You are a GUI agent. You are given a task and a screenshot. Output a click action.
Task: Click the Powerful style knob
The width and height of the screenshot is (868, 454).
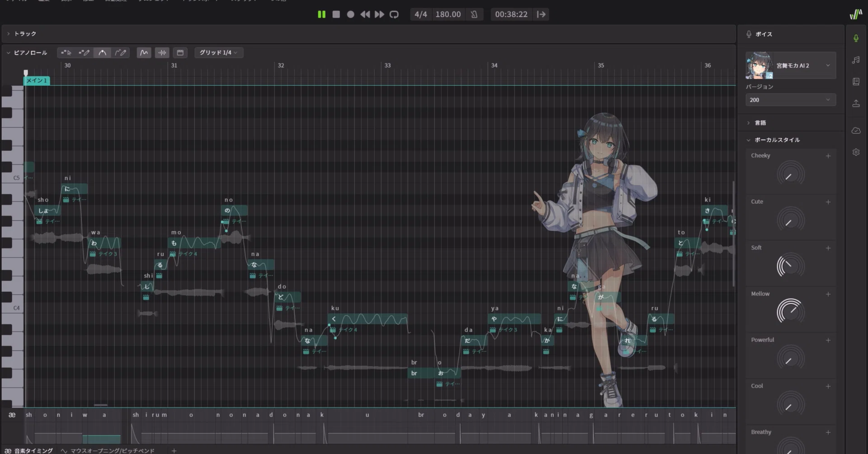[x=791, y=358]
